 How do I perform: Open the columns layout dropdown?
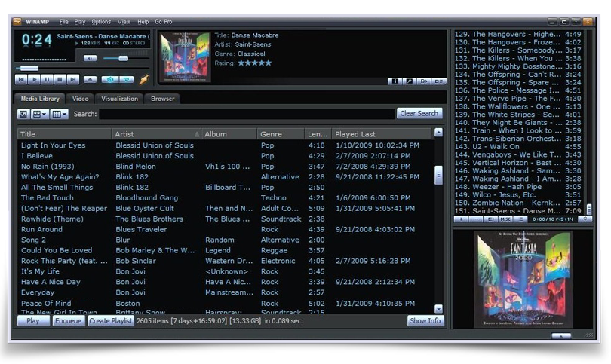pos(59,114)
